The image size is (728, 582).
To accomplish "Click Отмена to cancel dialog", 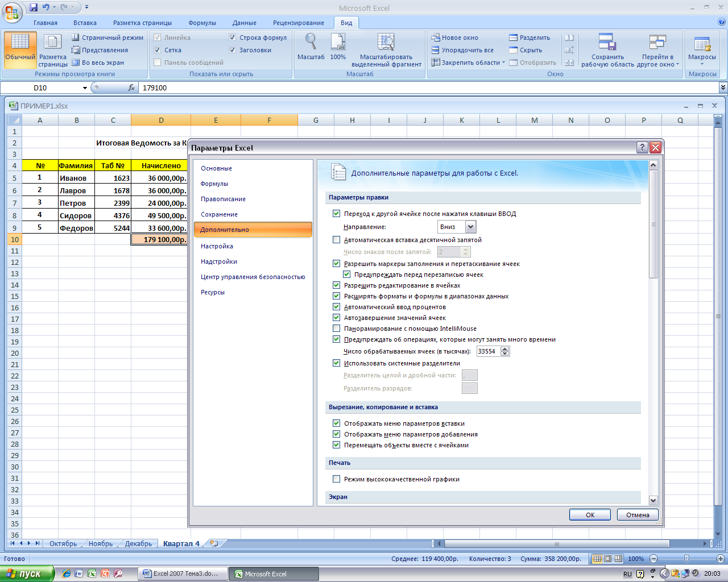I will [638, 515].
